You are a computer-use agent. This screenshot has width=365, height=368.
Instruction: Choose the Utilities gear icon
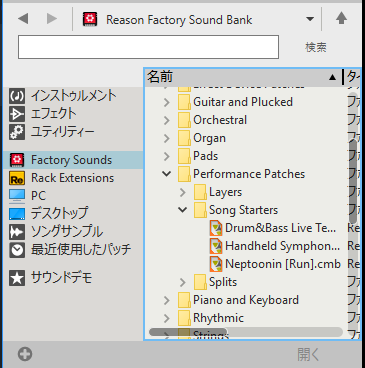[17, 132]
